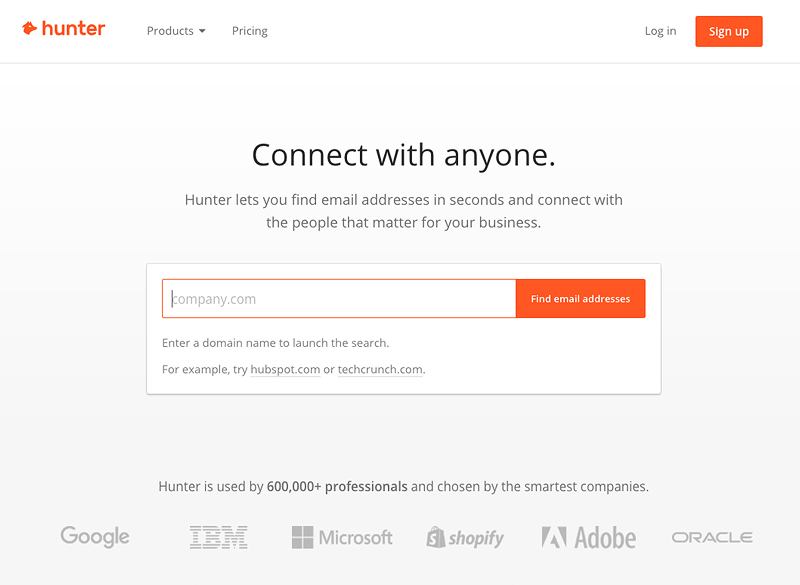Click the Google company logo

click(95, 537)
